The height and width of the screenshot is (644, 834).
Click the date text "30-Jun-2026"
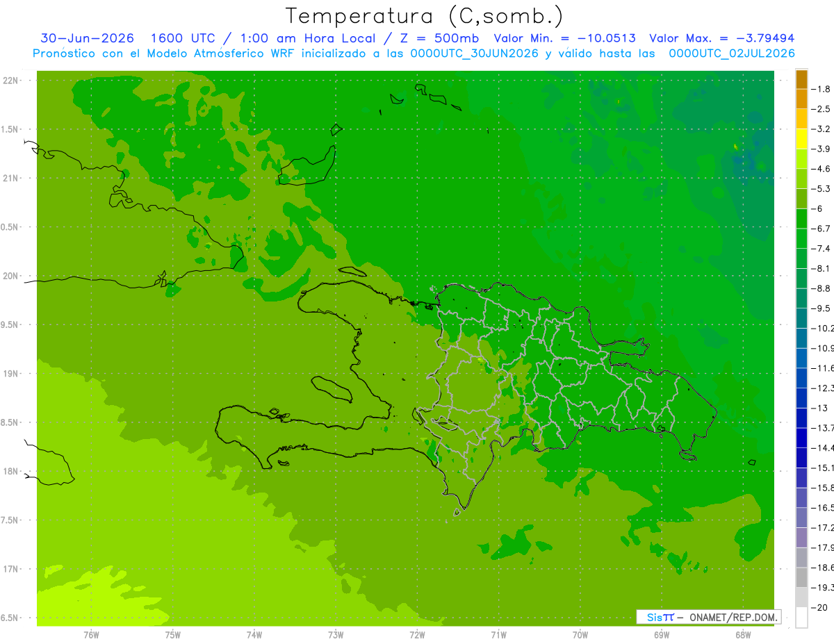(87, 38)
